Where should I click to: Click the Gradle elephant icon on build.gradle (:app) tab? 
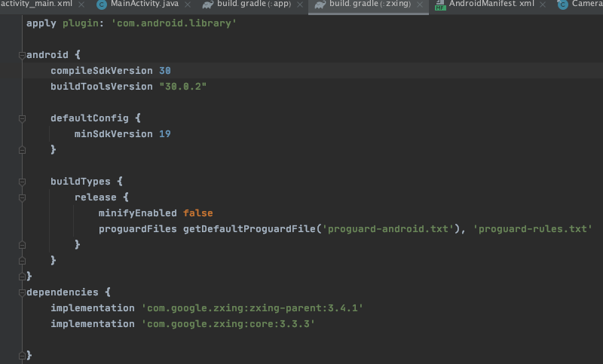[208, 5]
